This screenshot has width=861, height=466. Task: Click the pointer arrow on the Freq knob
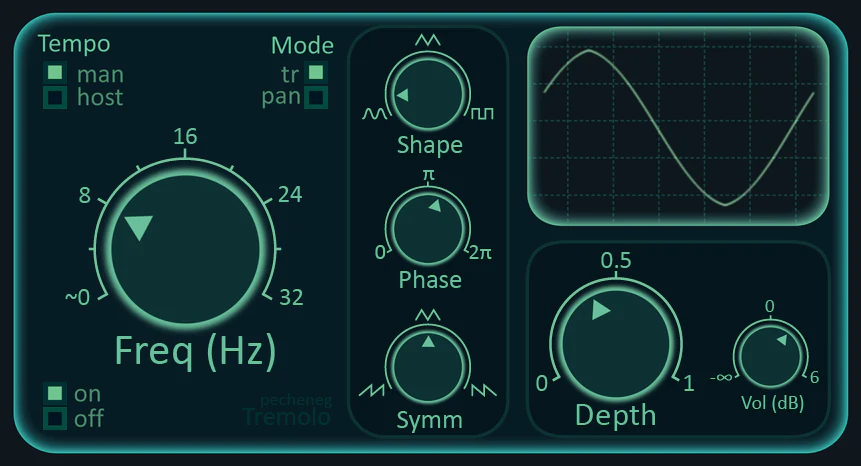pyautogui.click(x=138, y=228)
